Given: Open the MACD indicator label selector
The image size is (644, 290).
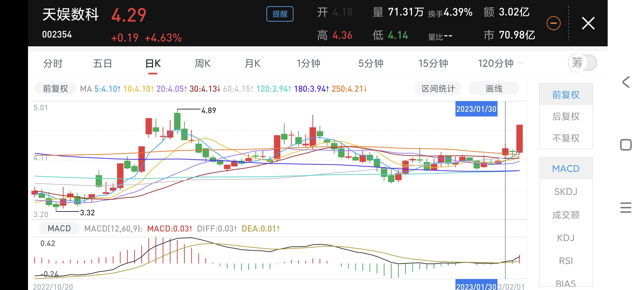Looking at the screenshot, I should pyautogui.click(x=59, y=228).
